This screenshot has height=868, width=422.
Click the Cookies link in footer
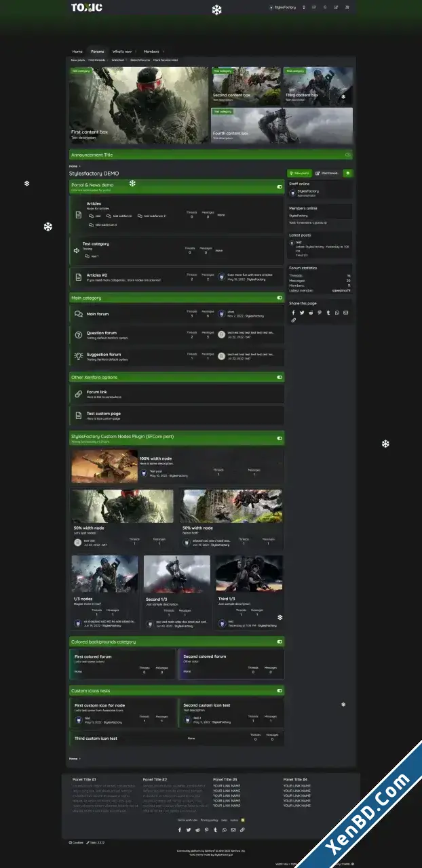(x=76, y=842)
